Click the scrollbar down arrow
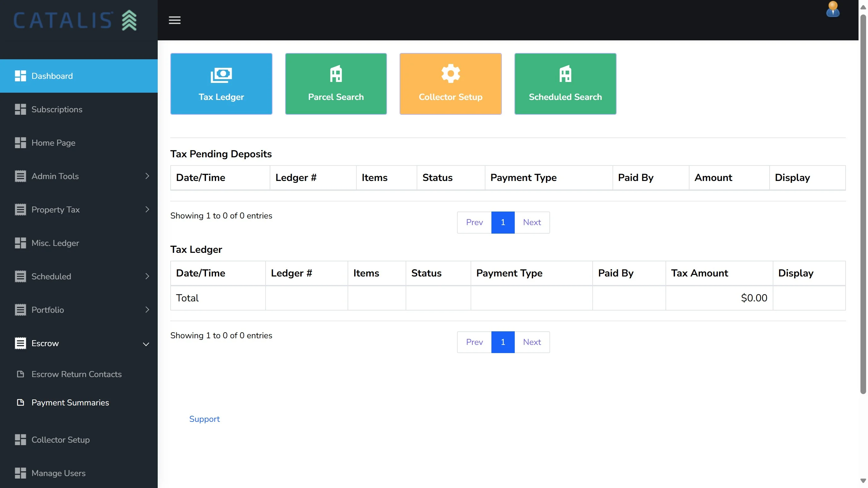868x488 pixels. point(863,480)
